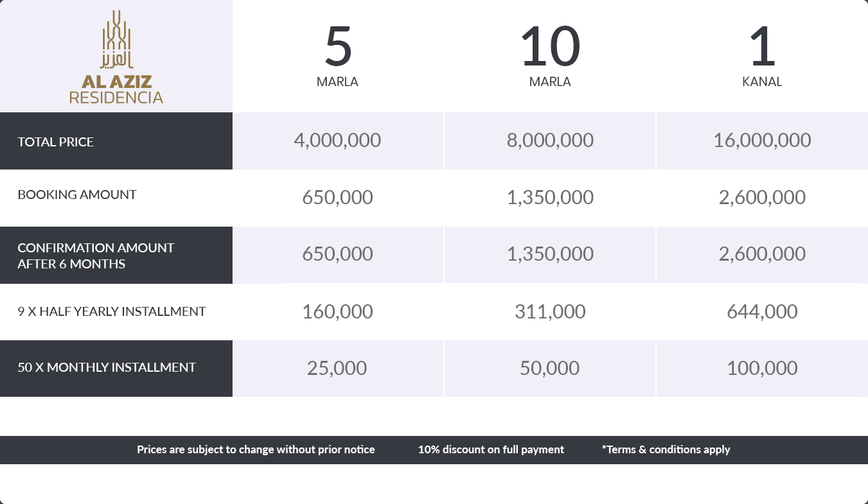Viewport: 868px width, 504px height.
Task: Select the 10 Marla column header
Action: tap(550, 56)
